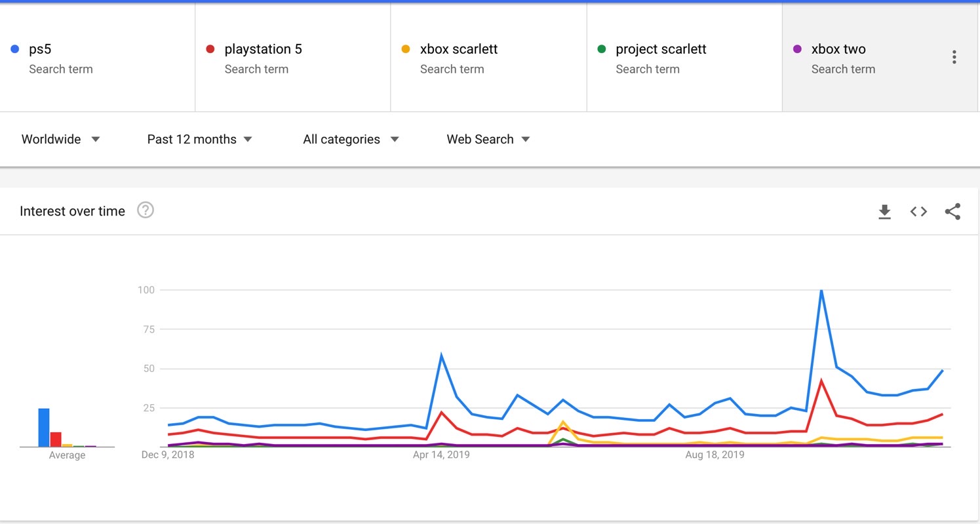The width and height of the screenshot is (980, 524).
Task: Click the purple xbox two dot
Action: click(x=797, y=49)
